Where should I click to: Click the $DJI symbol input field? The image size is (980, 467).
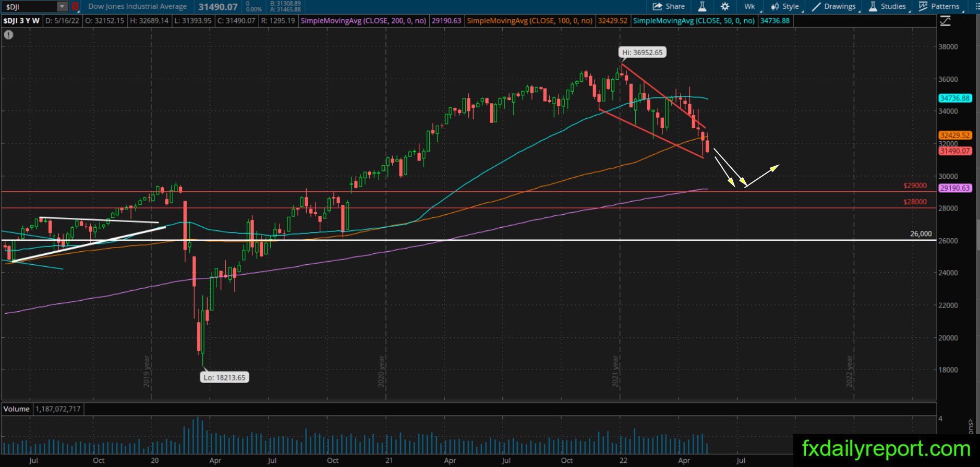[30, 7]
